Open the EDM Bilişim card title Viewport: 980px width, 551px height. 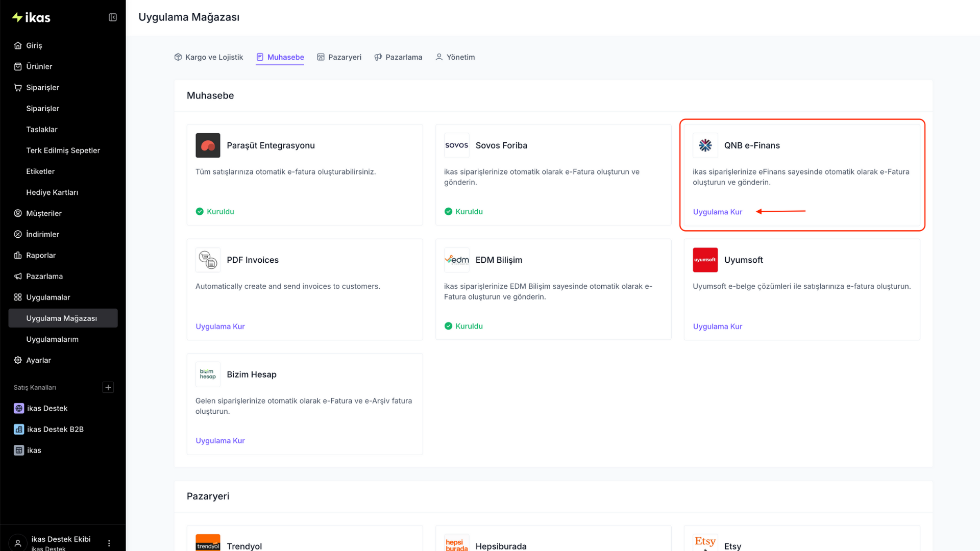pyautogui.click(x=499, y=260)
